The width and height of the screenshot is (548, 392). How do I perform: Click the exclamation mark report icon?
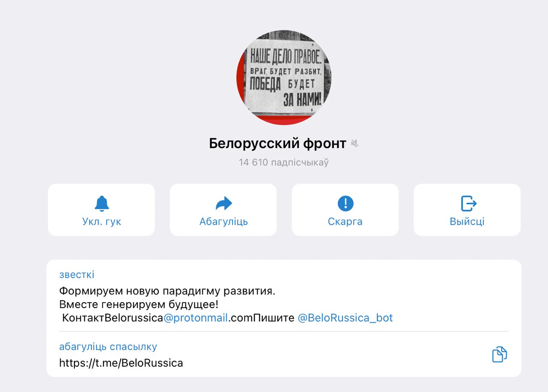coord(345,203)
